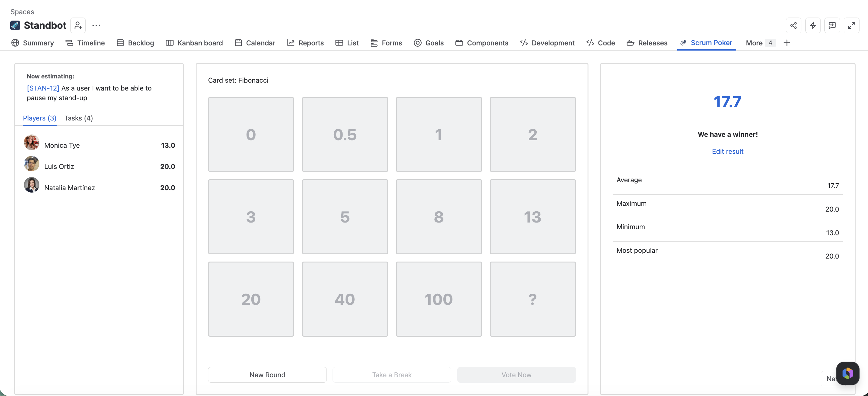Open the add people icon next to Standbot
This screenshot has height=396, width=868.
(78, 25)
